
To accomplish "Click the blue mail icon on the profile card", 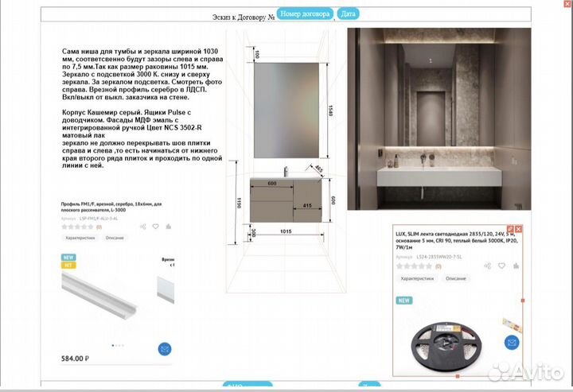I will (165, 349).
